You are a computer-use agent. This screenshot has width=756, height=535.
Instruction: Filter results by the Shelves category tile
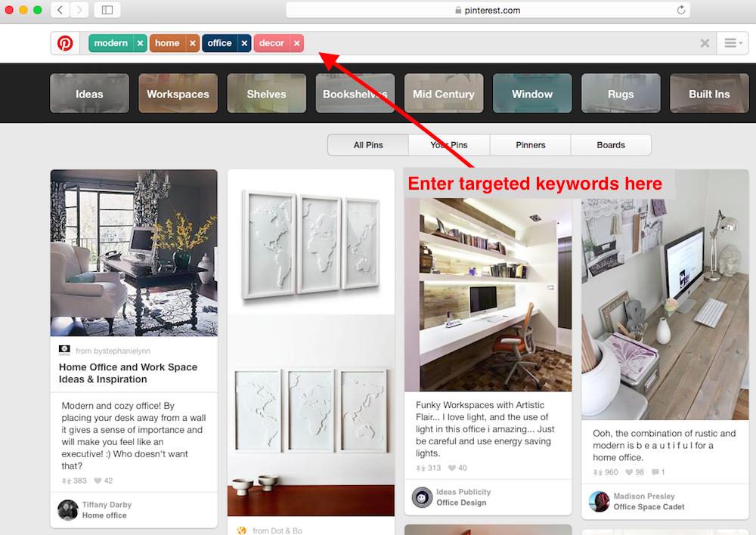pyautogui.click(x=267, y=94)
